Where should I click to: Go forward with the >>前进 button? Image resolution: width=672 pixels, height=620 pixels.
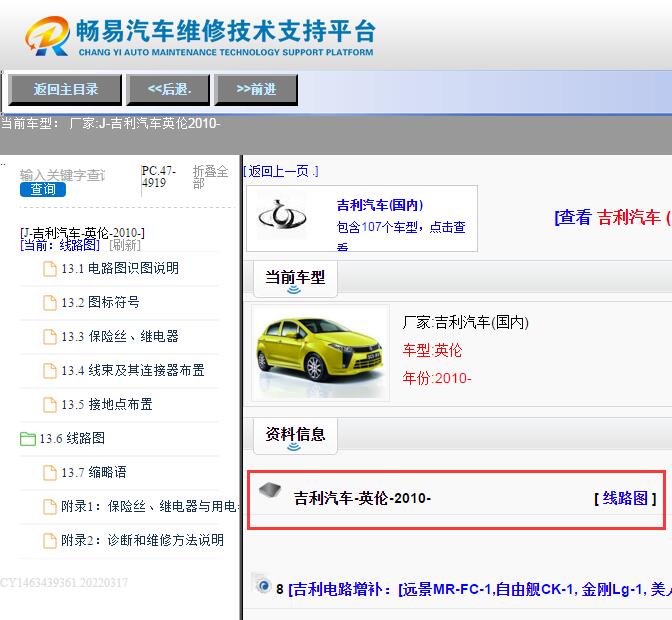point(256,90)
